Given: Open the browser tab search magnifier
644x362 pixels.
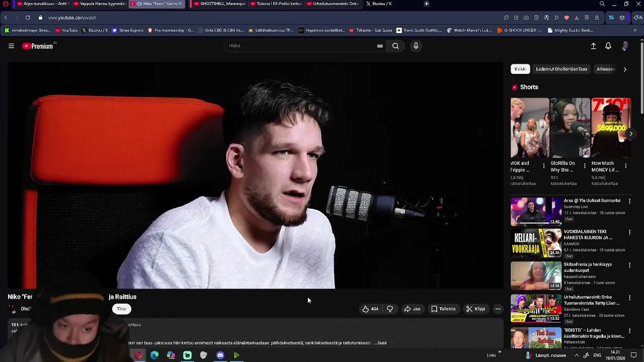Looking at the screenshot, I should (x=602, y=4).
